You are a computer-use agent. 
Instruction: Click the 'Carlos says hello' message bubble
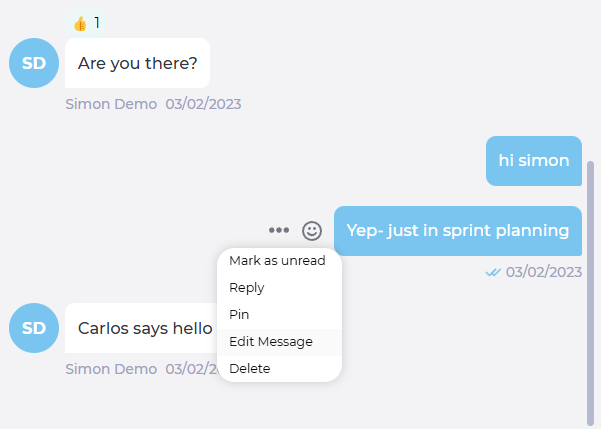pos(142,328)
